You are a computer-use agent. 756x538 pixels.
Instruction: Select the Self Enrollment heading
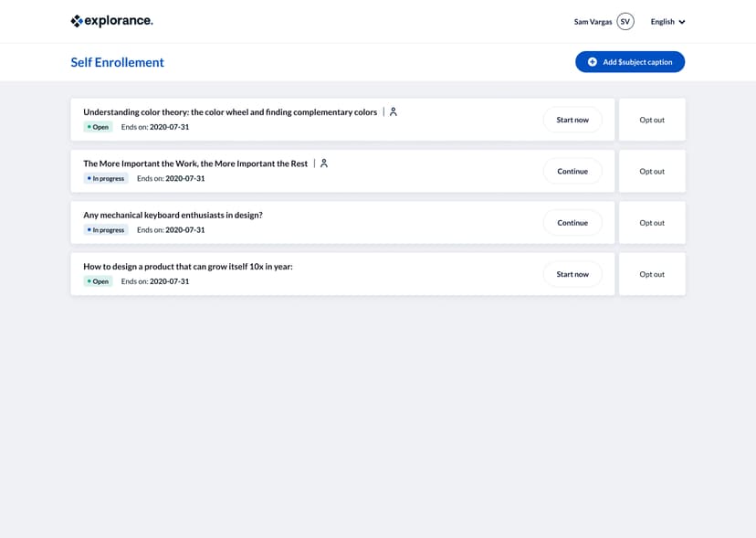117,61
